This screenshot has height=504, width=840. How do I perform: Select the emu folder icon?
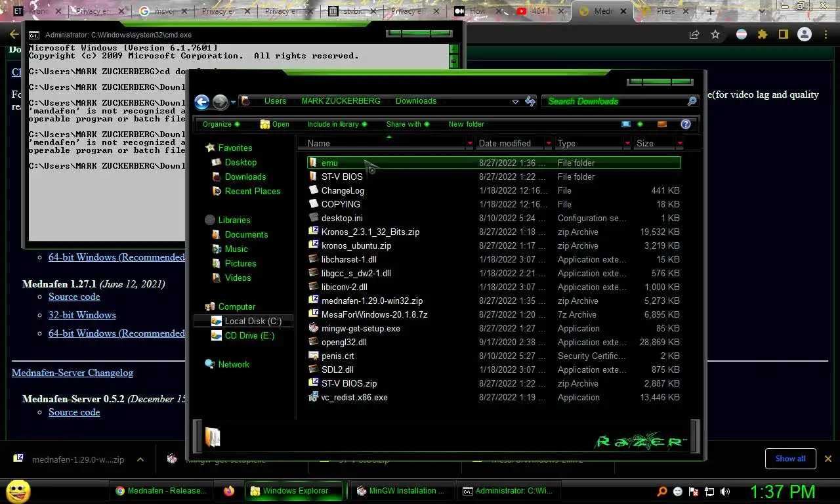pyautogui.click(x=314, y=163)
